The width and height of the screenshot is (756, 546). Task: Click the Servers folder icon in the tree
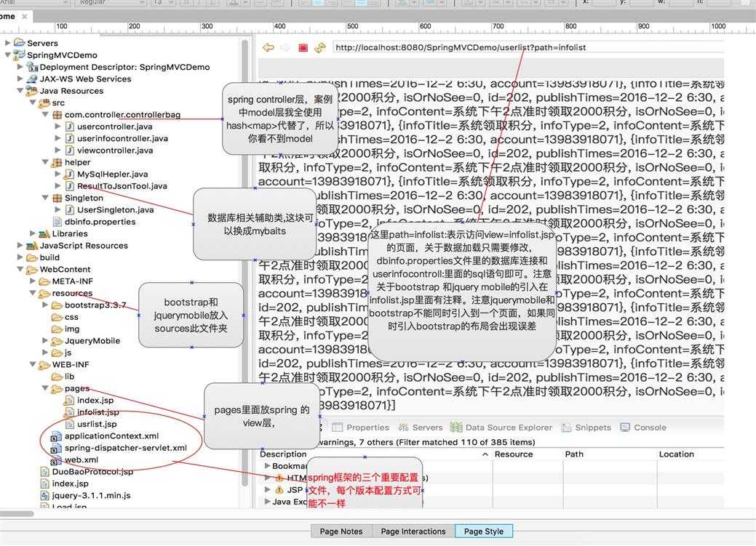(20, 43)
